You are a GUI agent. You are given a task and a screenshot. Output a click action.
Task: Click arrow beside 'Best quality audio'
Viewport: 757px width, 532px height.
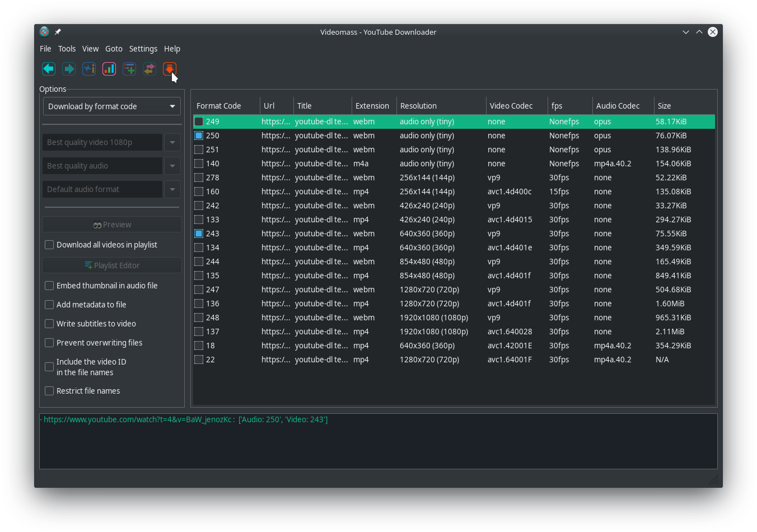tap(172, 166)
